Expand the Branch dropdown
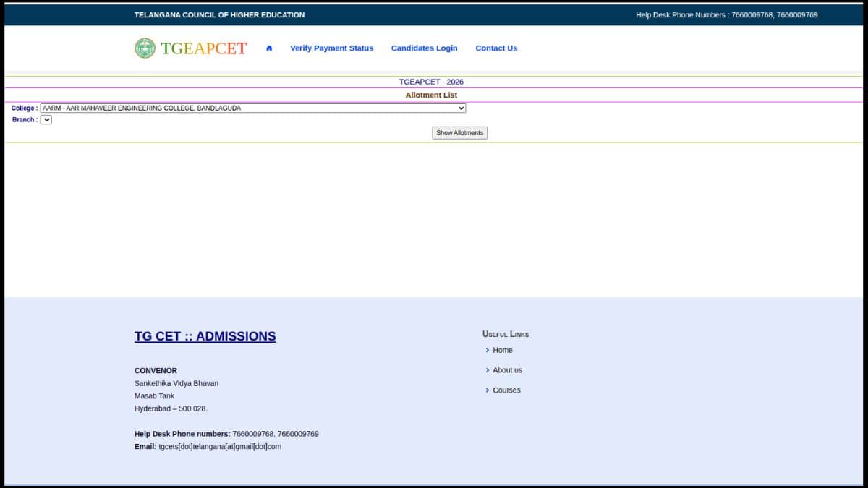The image size is (868, 488). (x=46, y=120)
